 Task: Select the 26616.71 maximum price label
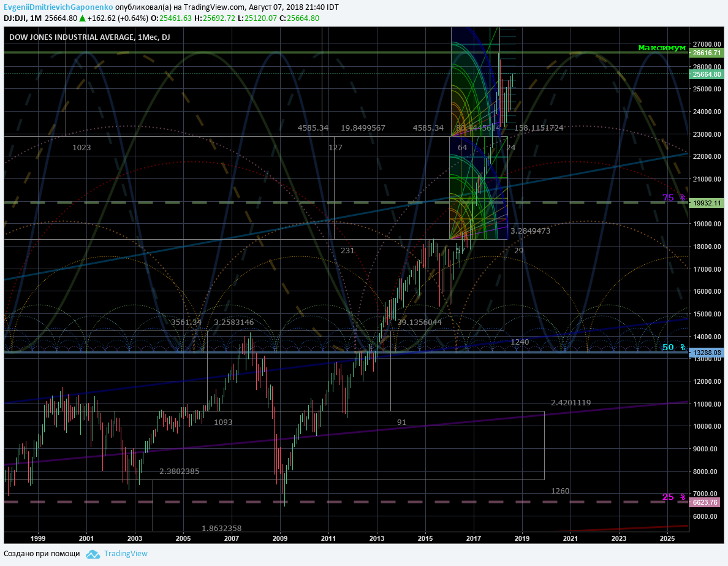[x=707, y=53]
